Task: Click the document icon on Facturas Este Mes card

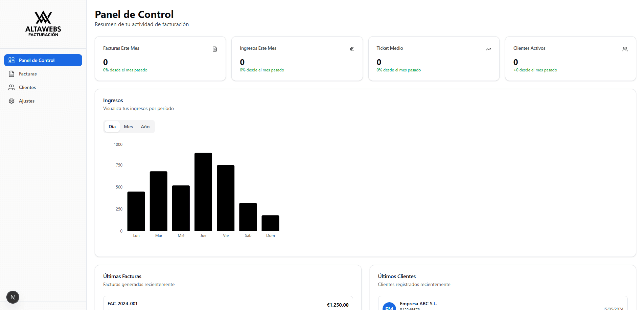Action: tap(215, 49)
